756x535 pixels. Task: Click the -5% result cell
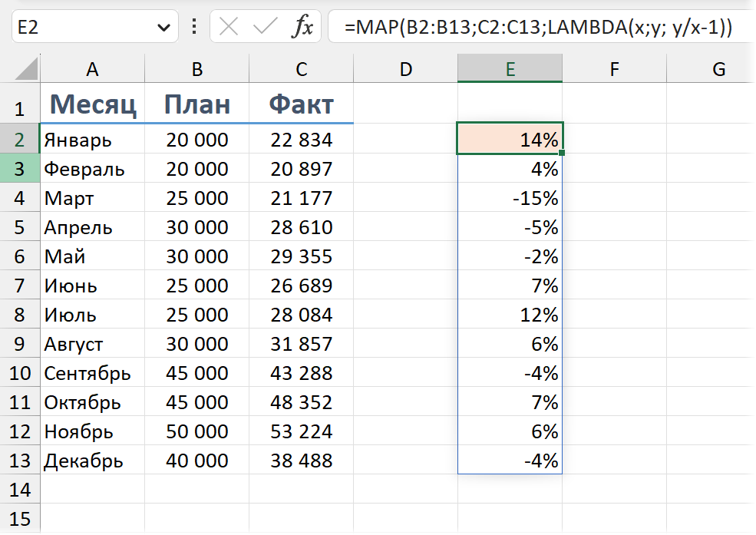[x=510, y=227]
